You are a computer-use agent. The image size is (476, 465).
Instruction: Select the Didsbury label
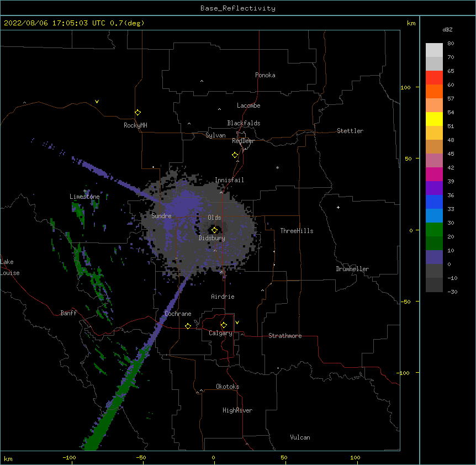212,238
